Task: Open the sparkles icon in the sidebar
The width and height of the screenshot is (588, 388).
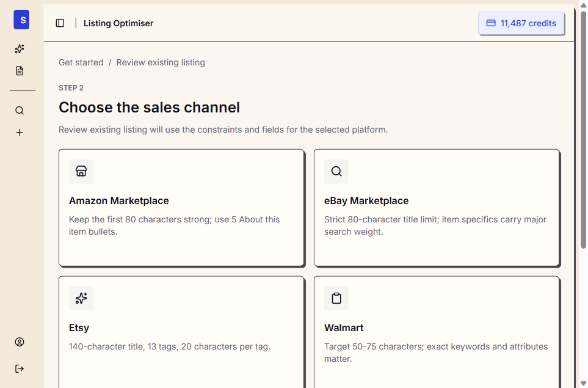Action: pyautogui.click(x=20, y=49)
